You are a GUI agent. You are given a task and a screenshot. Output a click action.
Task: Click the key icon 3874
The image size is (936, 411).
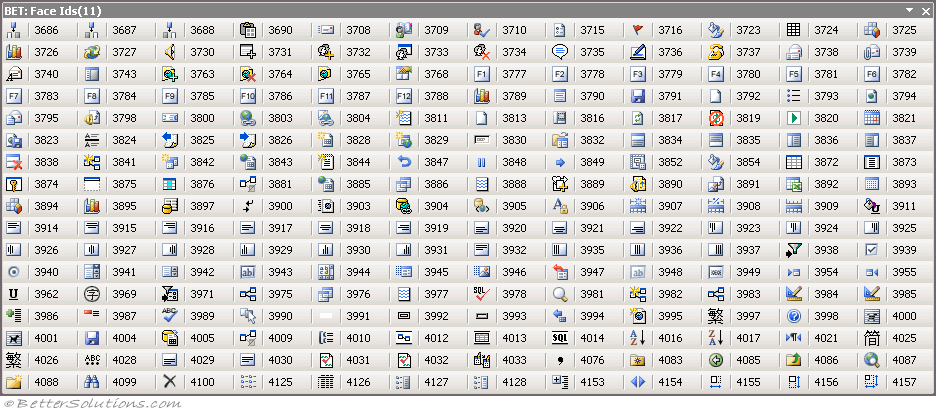[13, 184]
